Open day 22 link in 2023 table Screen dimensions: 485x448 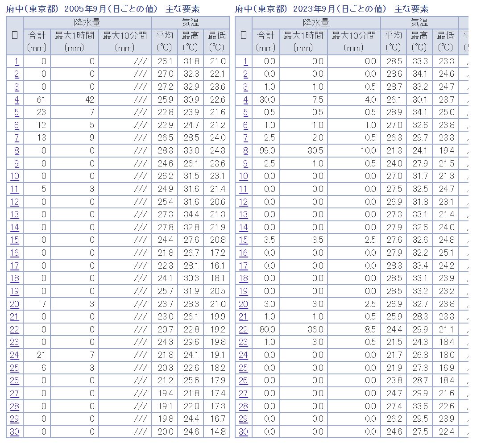[x=244, y=329]
